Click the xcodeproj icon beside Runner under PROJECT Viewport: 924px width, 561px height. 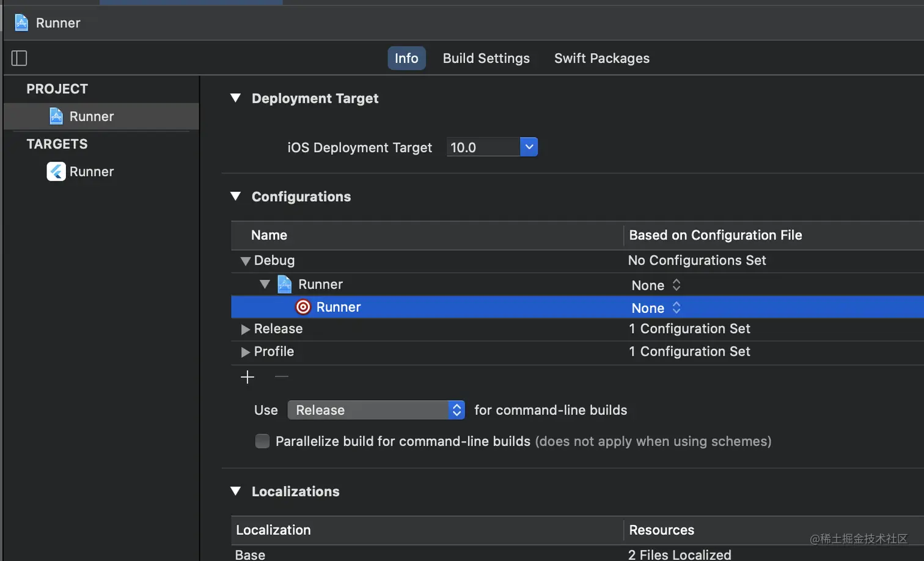[56, 116]
